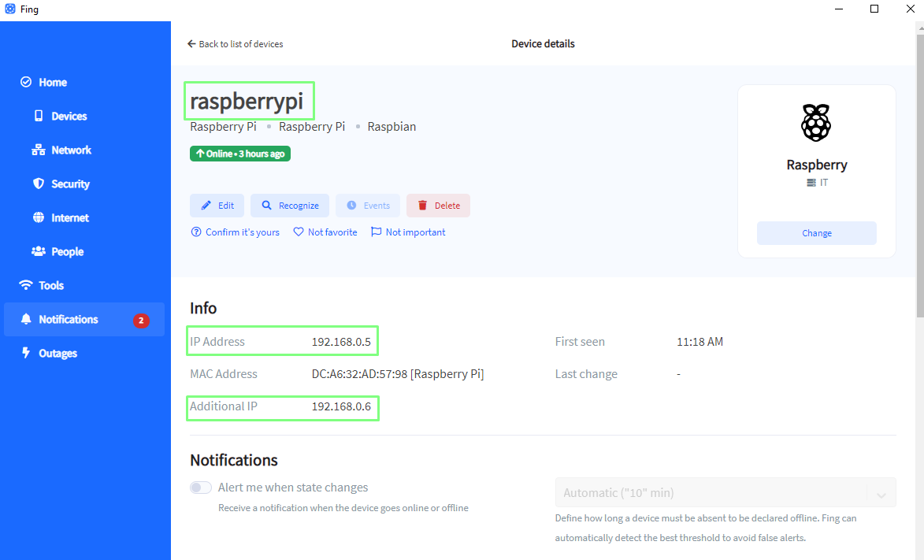The image size is (924, 560).
Task: Click the Notifications section heading in details
Action: 234,461
